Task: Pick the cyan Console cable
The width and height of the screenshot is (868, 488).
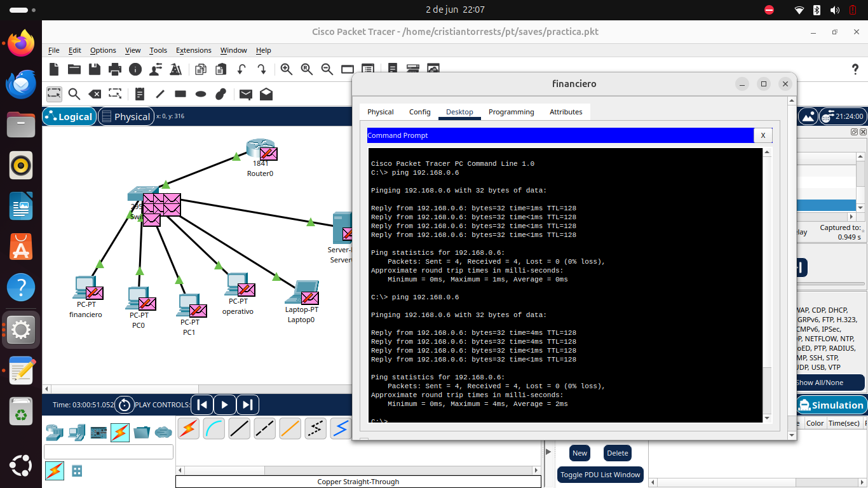Action: (214, 429)
